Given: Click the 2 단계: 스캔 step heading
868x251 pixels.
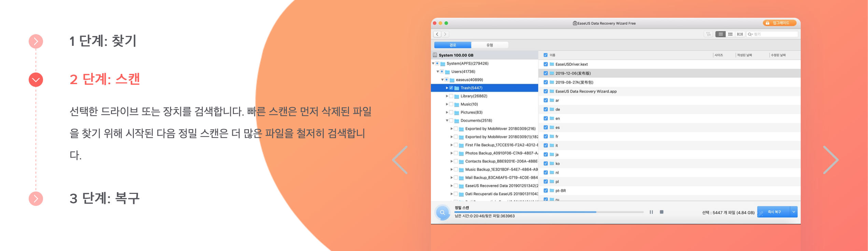Looking at the screenshot, I should pos(105,79).
